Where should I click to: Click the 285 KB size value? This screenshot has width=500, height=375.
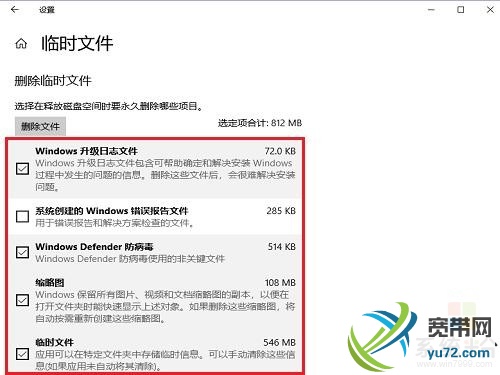coord(281,211)
